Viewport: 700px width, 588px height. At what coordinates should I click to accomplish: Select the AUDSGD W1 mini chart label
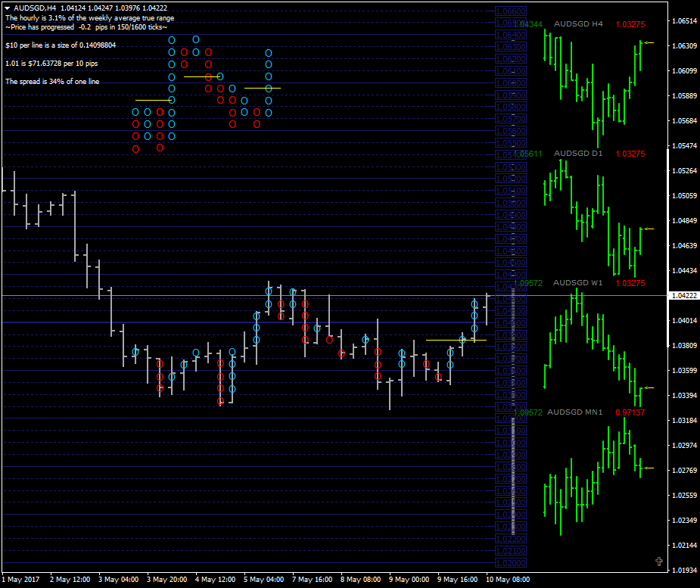point(577,283)
